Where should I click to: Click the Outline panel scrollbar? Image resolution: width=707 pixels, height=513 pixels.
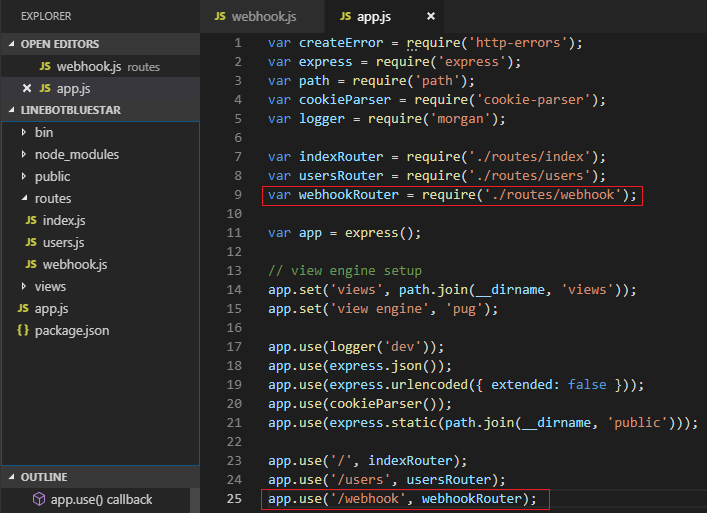(195, 500)
